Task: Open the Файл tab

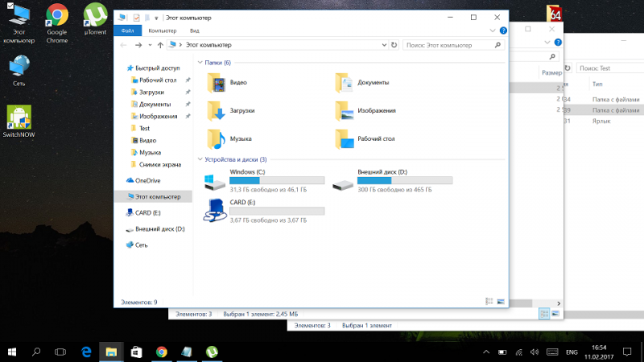Action: tap(127, 31)
